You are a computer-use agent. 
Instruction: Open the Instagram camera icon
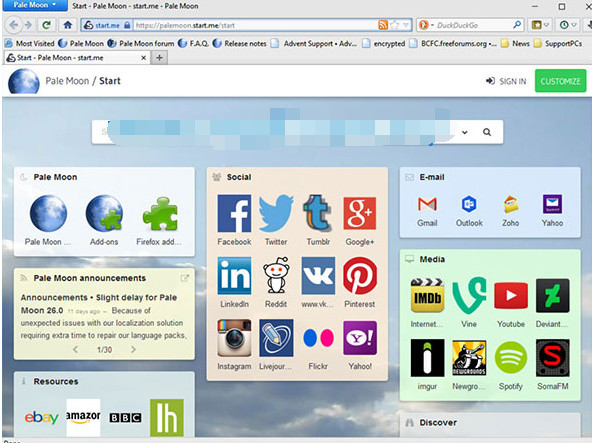[x=234, y=338]
